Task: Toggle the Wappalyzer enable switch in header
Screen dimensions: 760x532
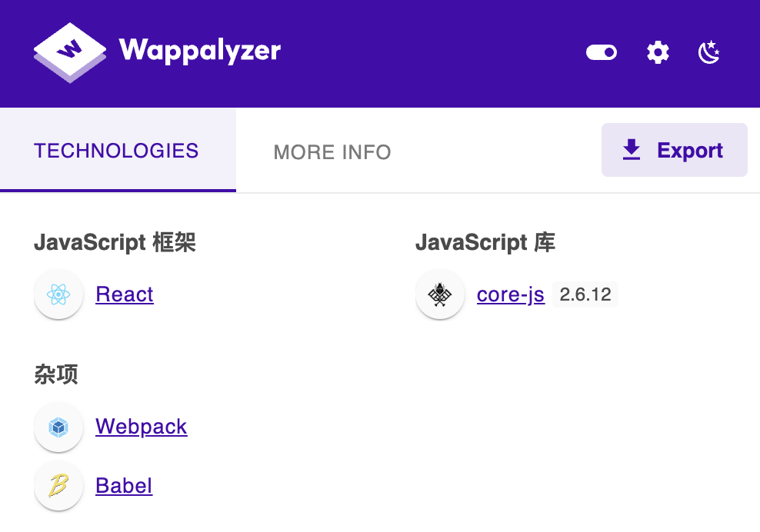Action: pyautogui.click(x=601, y=52)
